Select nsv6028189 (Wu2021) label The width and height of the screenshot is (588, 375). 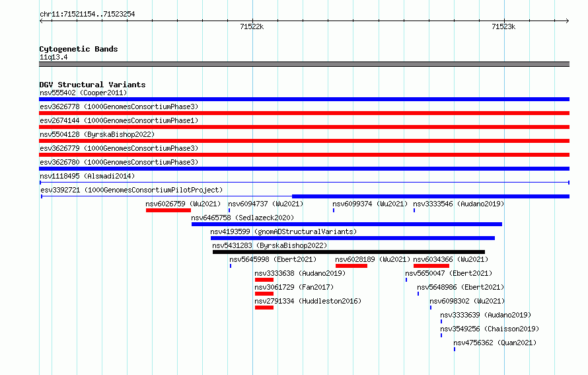(x=373, y=259)
